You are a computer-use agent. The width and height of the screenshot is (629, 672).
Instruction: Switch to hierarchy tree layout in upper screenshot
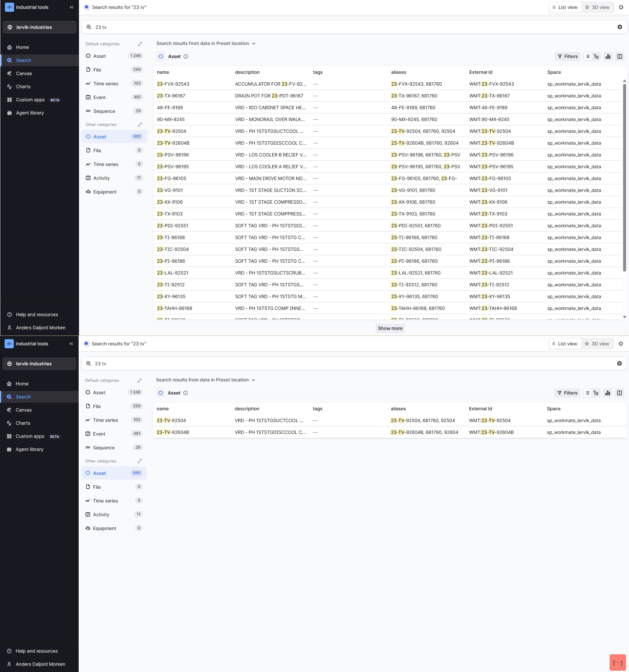click(x=596, y=56)
